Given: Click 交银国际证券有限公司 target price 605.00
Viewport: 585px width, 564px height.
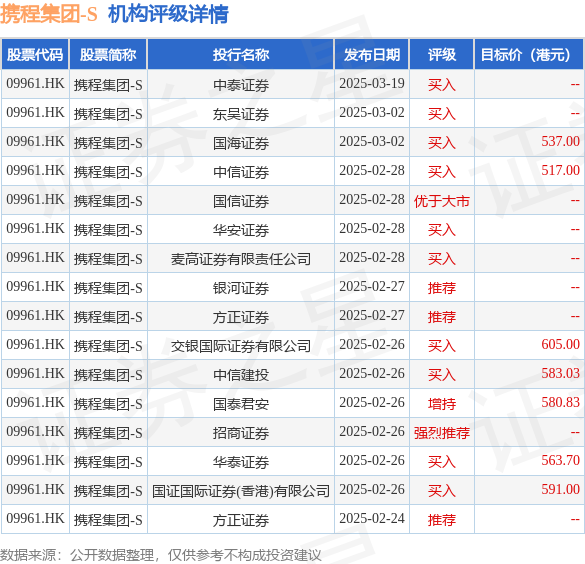Looking at the screenshot, I should click(560, 345).
